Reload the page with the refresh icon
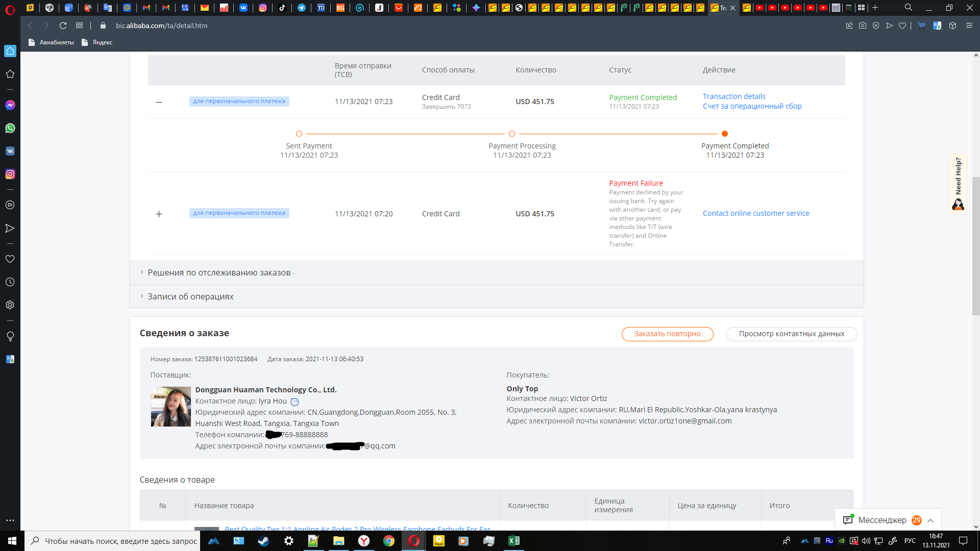 (x=63, y=26)
